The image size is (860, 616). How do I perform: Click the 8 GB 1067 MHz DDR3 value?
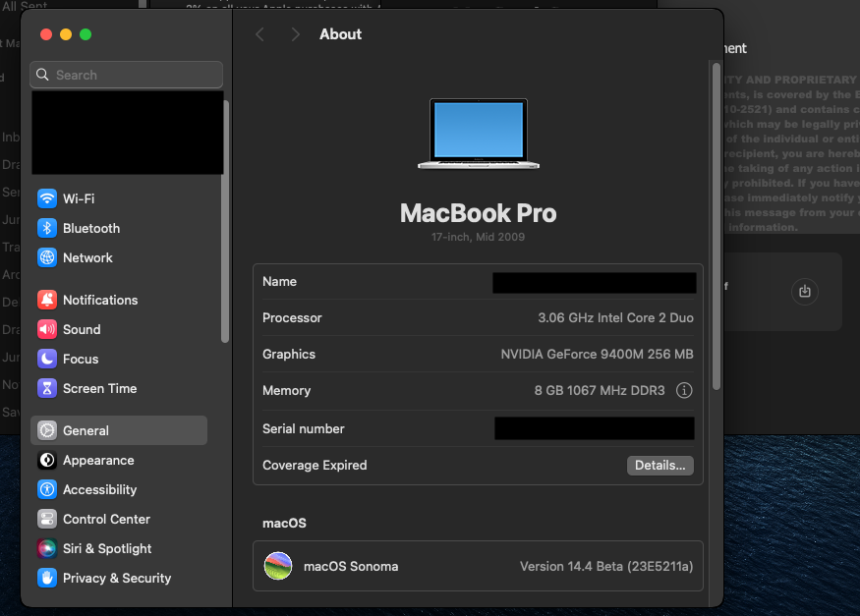click(600, 391)
